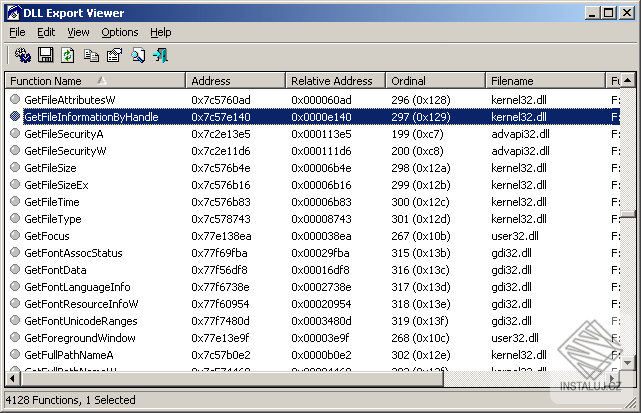Open the Properties toolbar icon

[x=114, y=55]
